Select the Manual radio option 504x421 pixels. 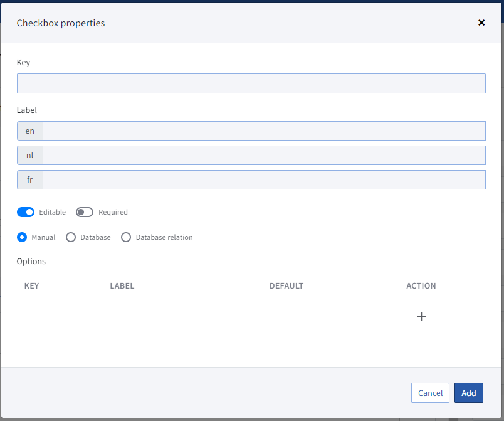click(x=22, y=237)
